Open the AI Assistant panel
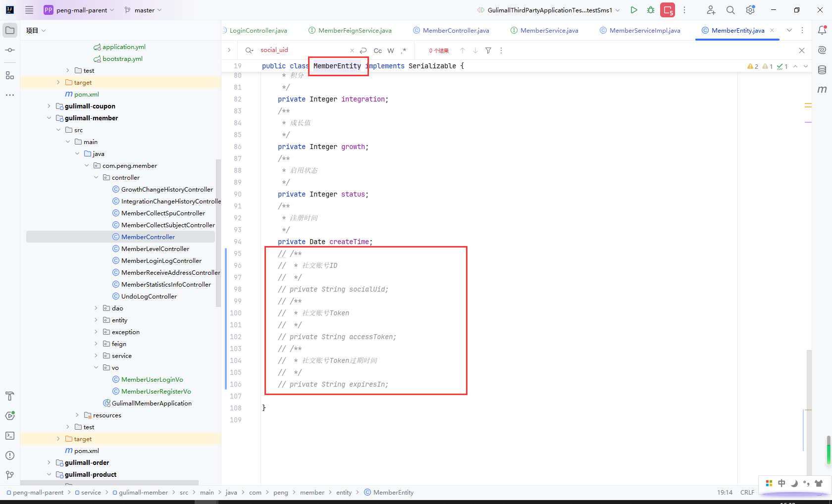832x504 pixels. pos(822,50)
